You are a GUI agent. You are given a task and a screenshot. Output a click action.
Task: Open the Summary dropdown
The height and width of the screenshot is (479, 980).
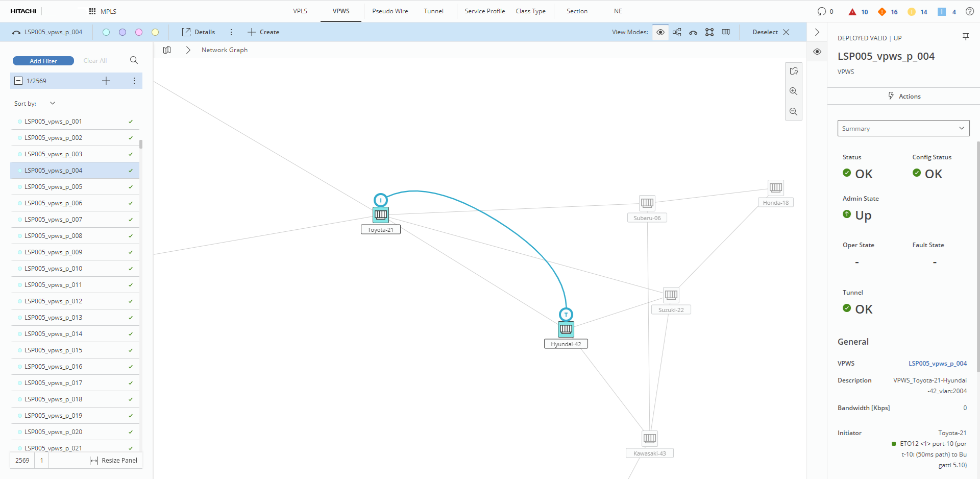pos(903,128)
